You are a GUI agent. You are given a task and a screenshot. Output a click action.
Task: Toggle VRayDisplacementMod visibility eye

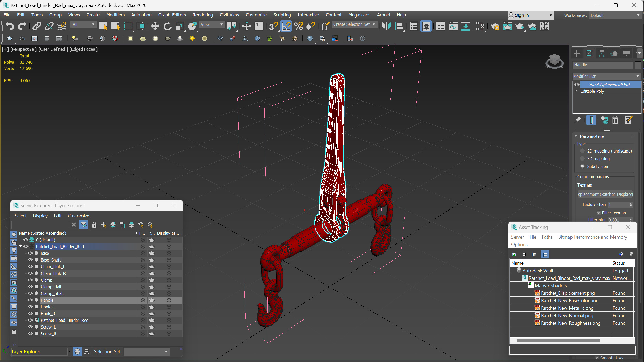577,85
